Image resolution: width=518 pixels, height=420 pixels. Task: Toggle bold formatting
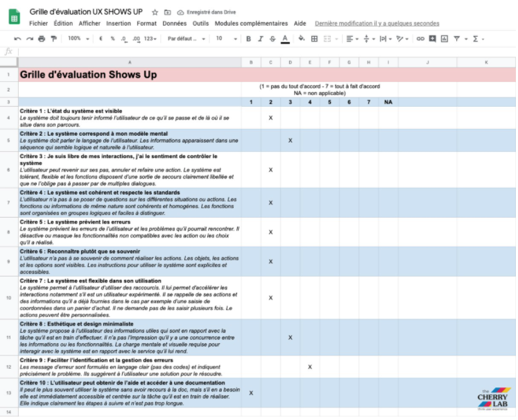click(x=248, y=39)
